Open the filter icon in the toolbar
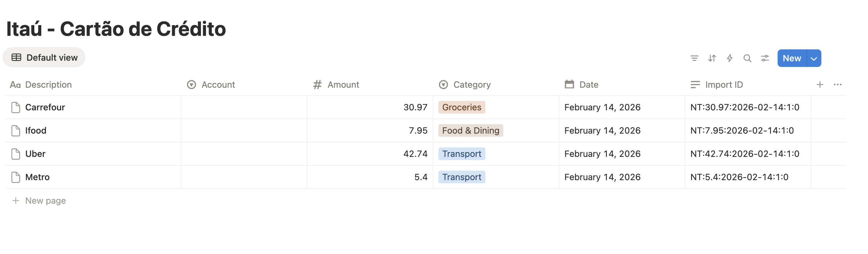This screenshot has height=254, width=868. pyautogui.click(x=694, y=58)
